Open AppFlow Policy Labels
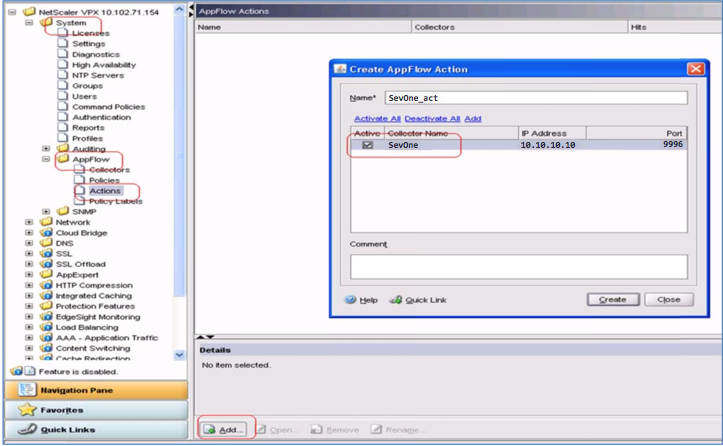 click(115, 201)
